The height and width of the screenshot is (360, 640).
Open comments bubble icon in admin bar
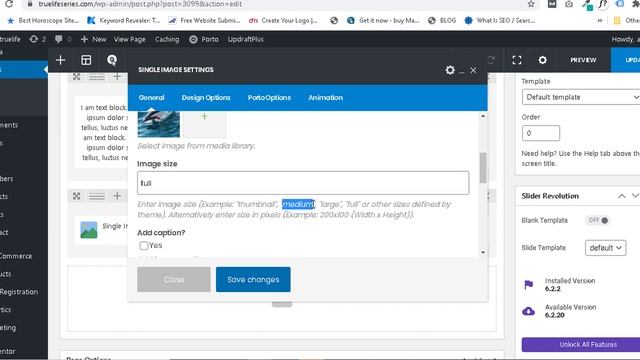59,39
